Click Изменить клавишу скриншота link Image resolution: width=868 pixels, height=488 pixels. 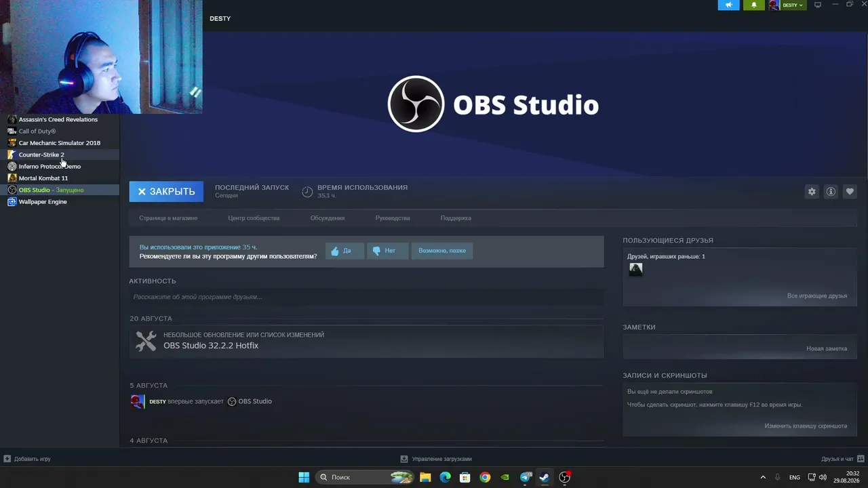806,426
